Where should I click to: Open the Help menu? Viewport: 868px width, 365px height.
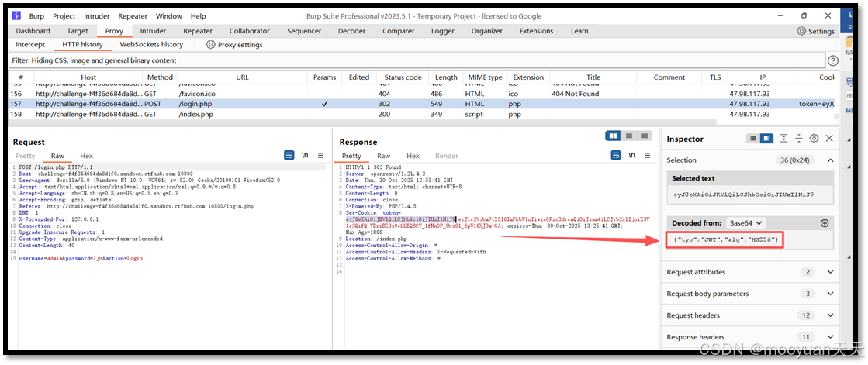click(198, 16)
